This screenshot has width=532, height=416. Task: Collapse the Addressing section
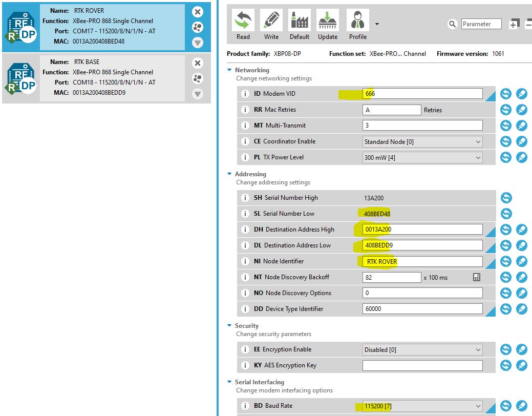[229, 174]
